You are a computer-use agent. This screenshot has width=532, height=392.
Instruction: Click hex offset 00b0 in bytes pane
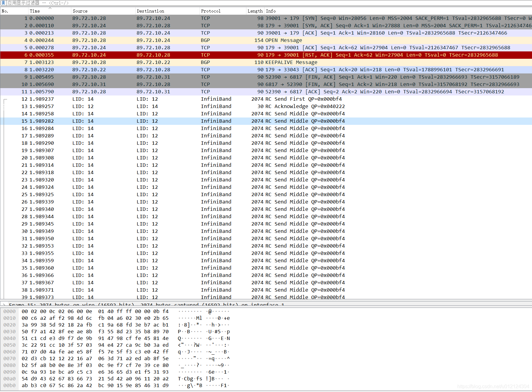pos(9,386)
